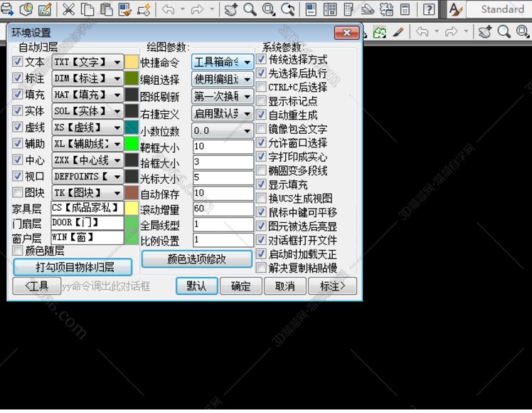Click the yellow 家具层 color swatch
This screenshot has width=532, height=413.
[132, 208]
